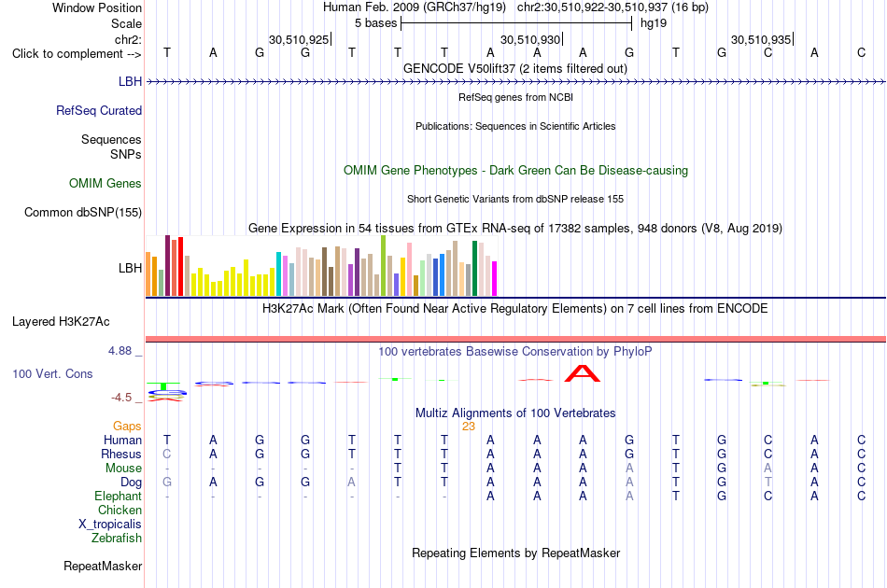Select the X_tropicalis species row label
Viewport: 887px width, 588px height.
click(x=110, y=525)
